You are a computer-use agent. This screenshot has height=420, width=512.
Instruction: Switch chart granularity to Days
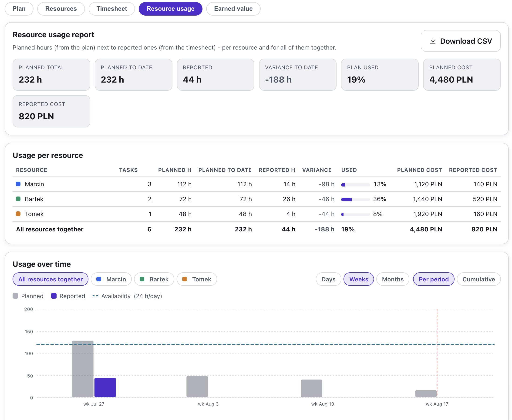[328, 279]
